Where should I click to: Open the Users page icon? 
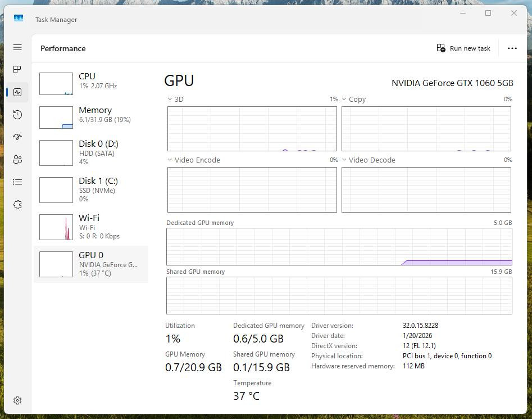[x=17, y=160]
